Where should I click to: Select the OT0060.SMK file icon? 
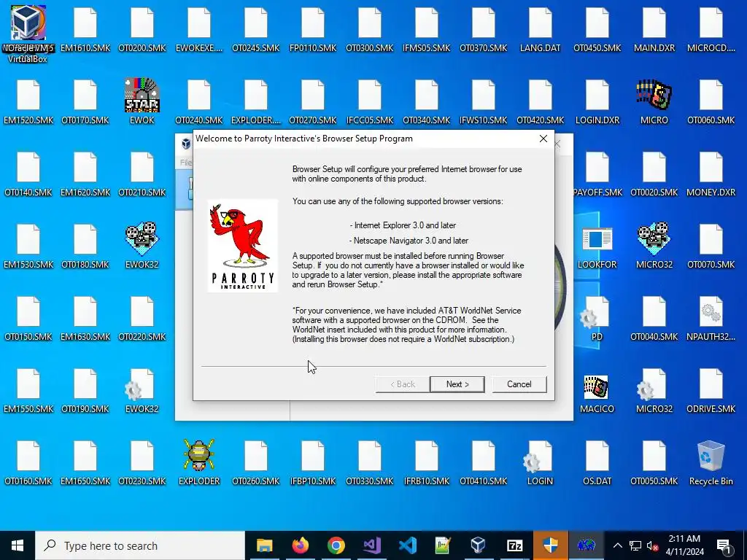711,101
